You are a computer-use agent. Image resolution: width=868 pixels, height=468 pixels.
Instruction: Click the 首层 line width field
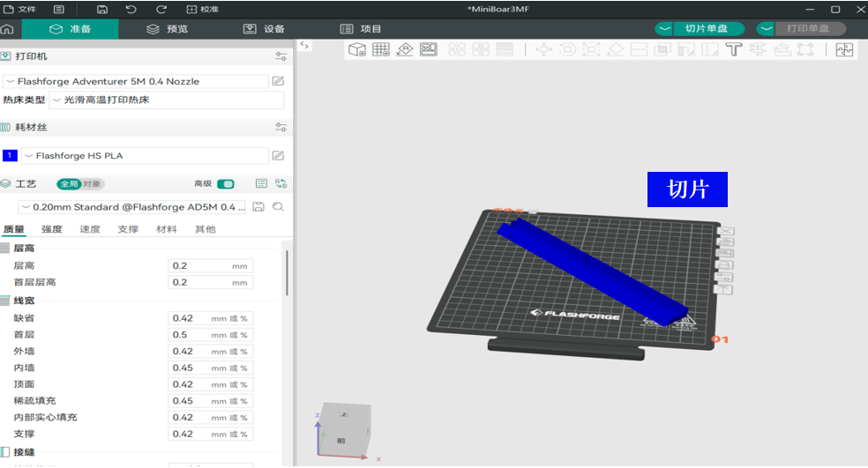point(210,335)
